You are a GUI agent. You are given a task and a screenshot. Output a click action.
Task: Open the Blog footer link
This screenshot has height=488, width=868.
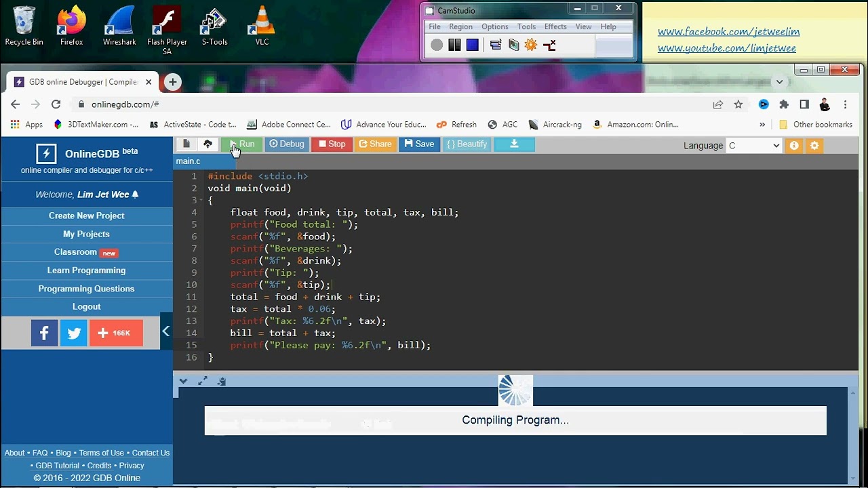(63, 453)
